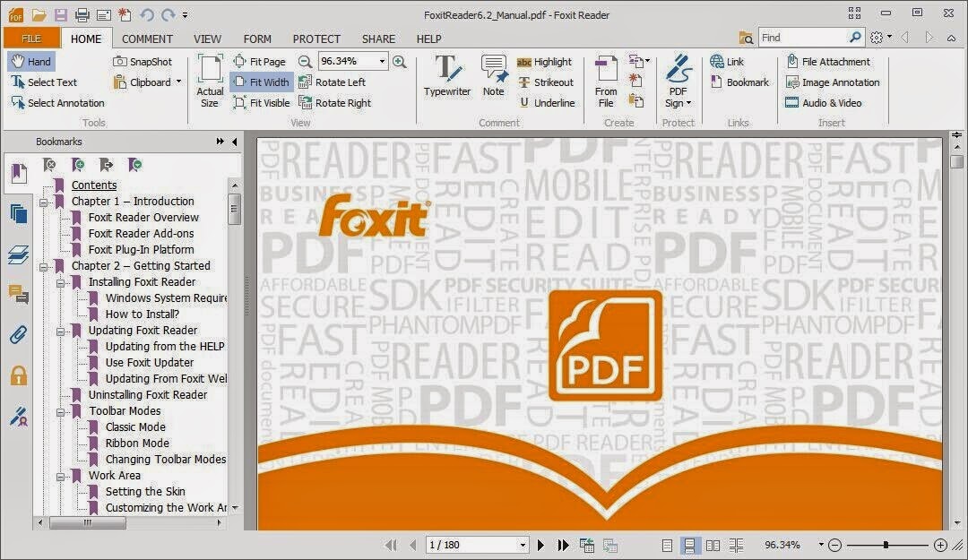Switch to the SHARE tab

[x=378, y=39]
